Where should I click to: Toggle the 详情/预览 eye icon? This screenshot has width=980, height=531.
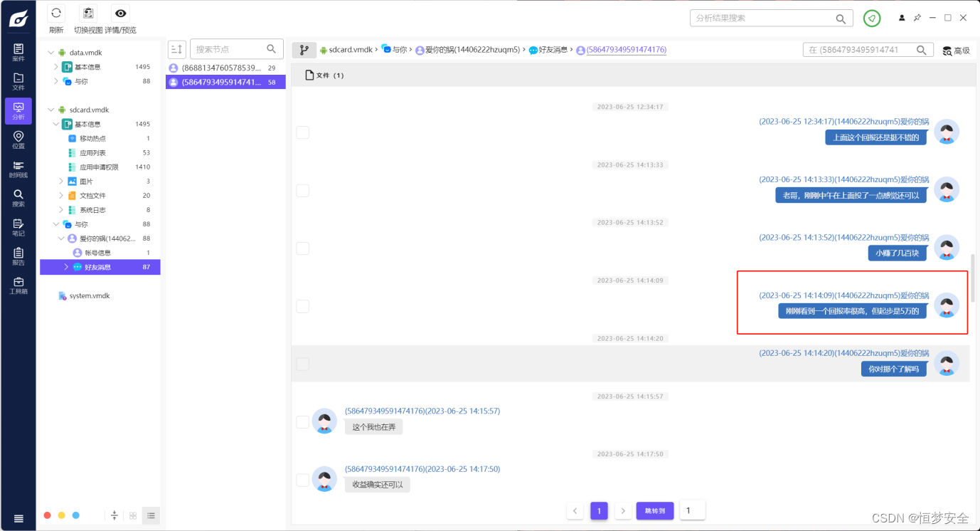pyautogui.click(x=121, y=13)
